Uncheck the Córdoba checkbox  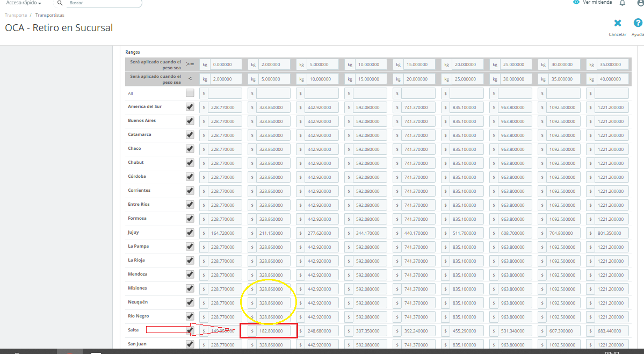coord(190,177)
